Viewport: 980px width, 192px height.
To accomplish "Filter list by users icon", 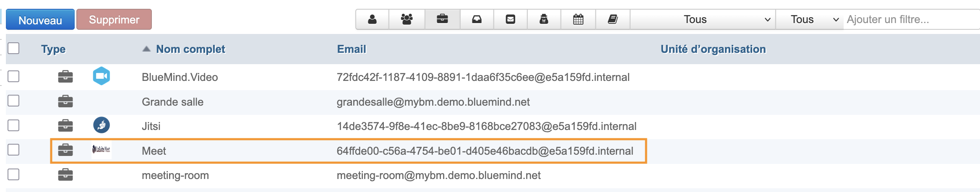I will click(x=372, y=19).
